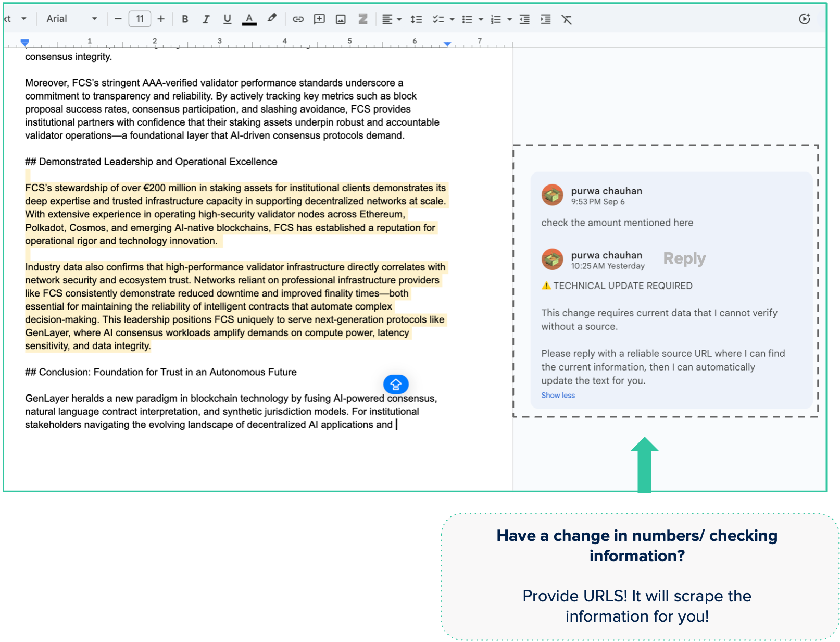The width and height of the screenshot is (840, 642).
Task: Click the comment text 'check the amount mentioned here'
Action: pyautogui.click(x=617, y=223)
